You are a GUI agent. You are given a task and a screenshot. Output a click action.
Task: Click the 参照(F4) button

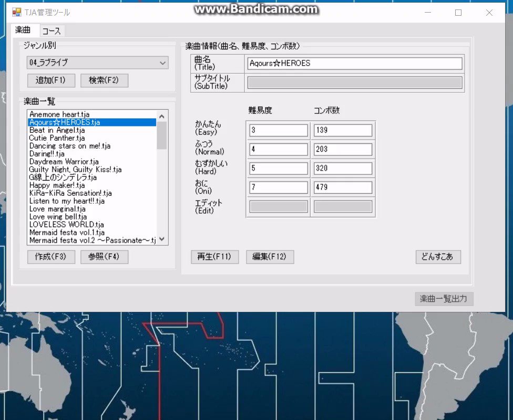[104, 257]
